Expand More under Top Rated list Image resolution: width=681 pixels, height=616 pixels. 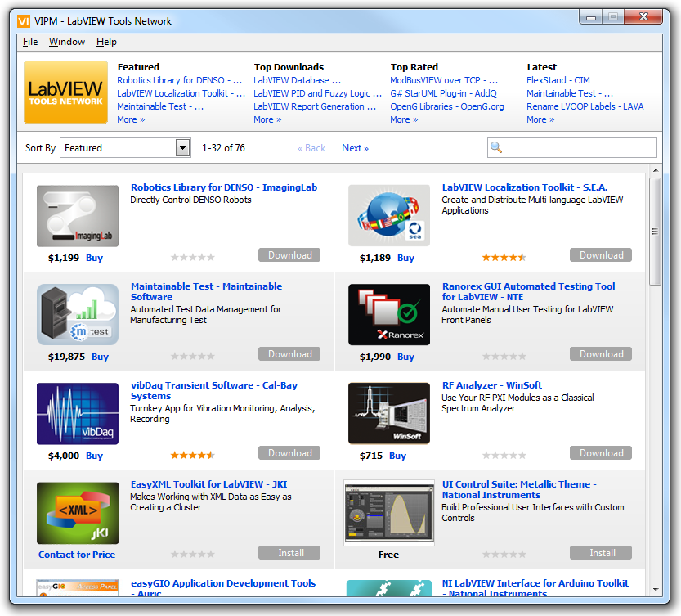[404, 119]
